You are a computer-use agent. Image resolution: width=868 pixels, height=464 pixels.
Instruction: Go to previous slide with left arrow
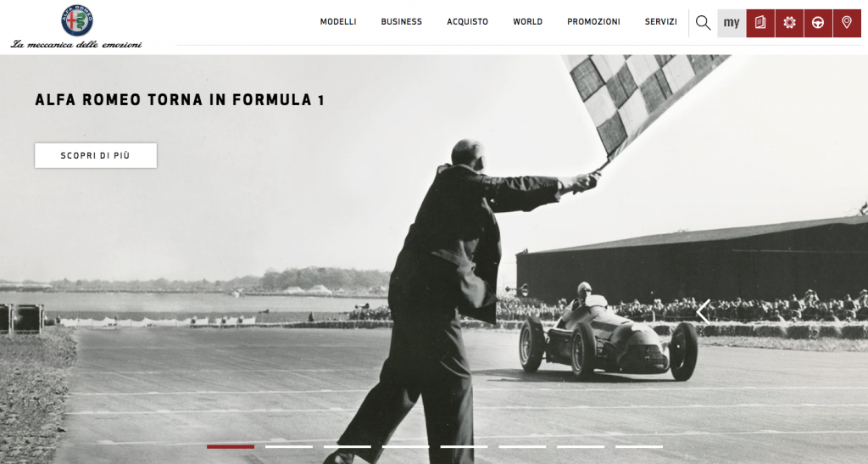point(703,311)
